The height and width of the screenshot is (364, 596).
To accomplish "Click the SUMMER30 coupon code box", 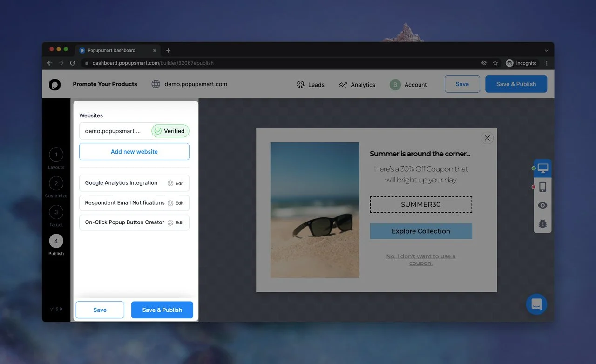I will pos(421,204).
